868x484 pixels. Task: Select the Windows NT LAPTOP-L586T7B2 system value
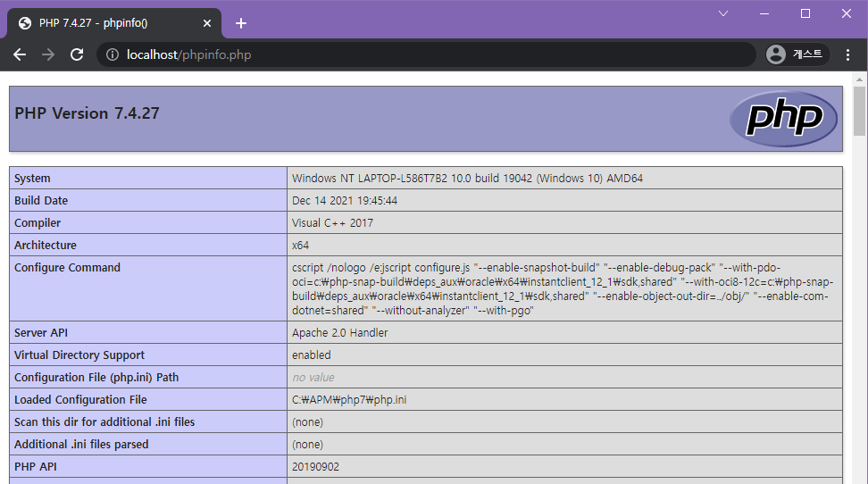pos(467,179)
